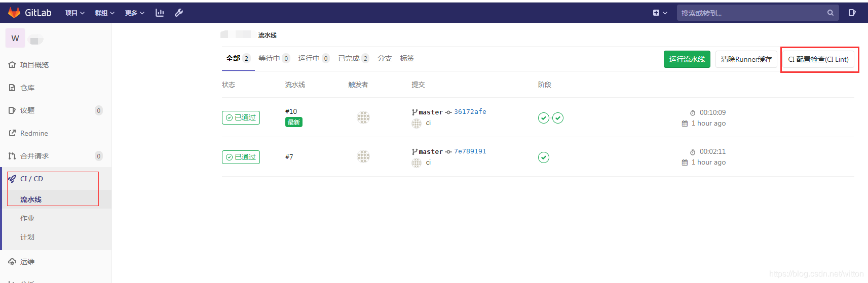Open commit 7e789191 link

[470, 151]
